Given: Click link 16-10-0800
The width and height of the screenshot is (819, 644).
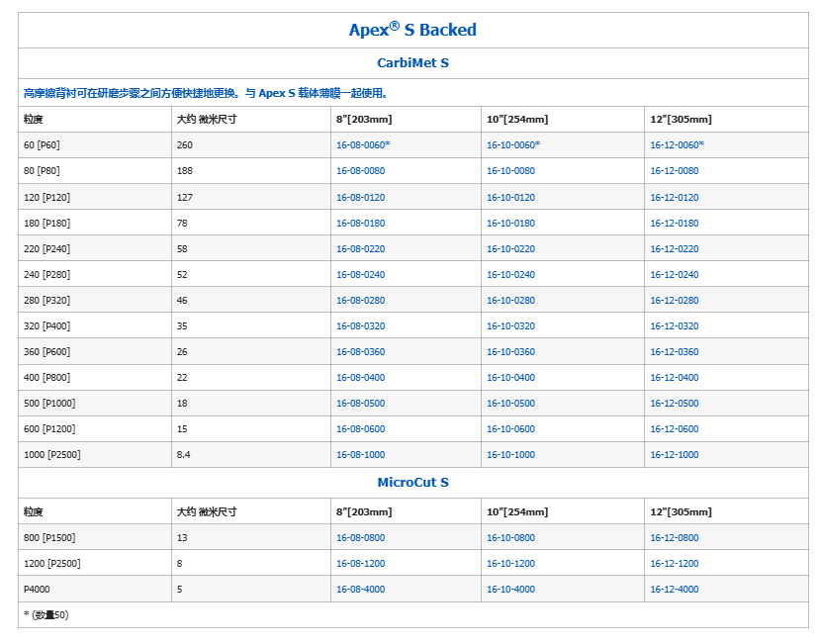Looking at the screenshot, I should point(510,538).
